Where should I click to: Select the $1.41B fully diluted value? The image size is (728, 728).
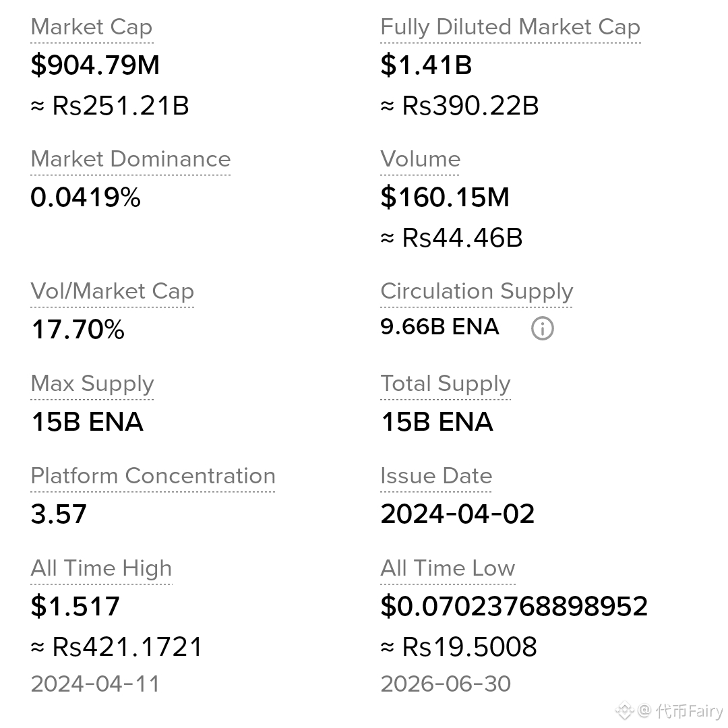point(426,65)
